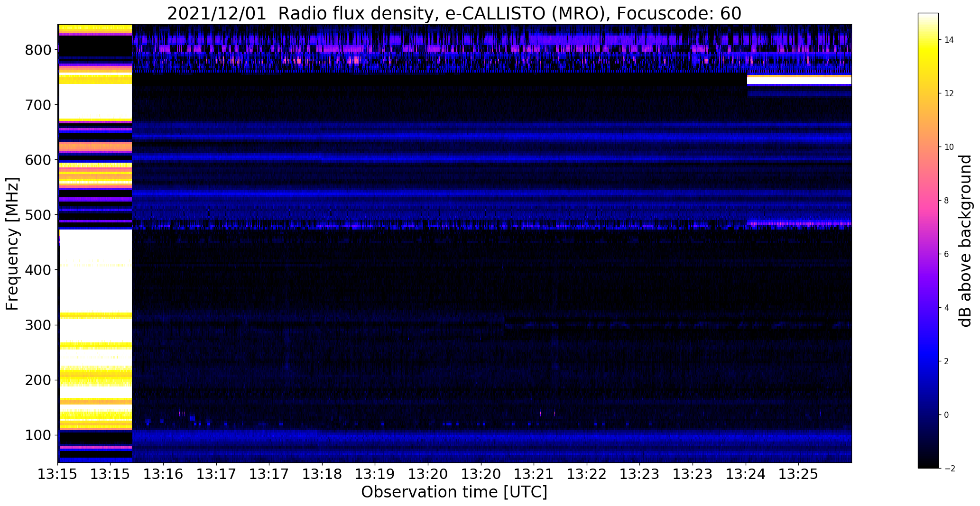Click the 200 frequency tick label
The image size is (980, 506).
pos(40,380)
